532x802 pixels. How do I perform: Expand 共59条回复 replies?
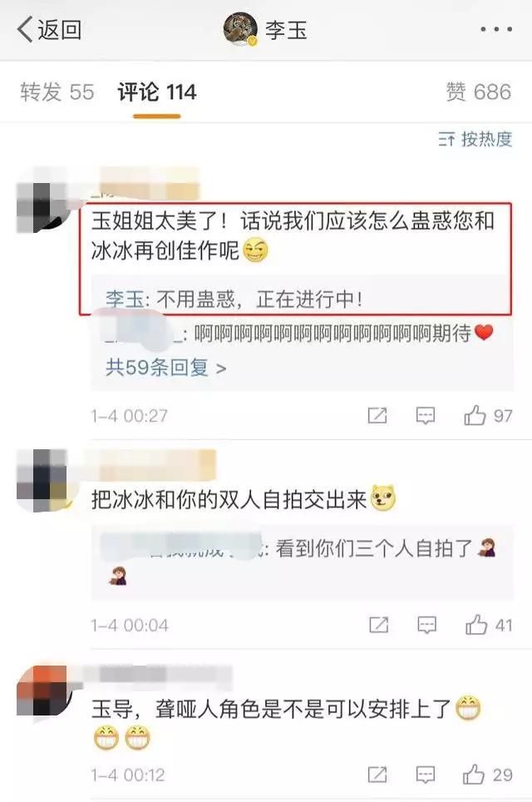coord(165,367)
